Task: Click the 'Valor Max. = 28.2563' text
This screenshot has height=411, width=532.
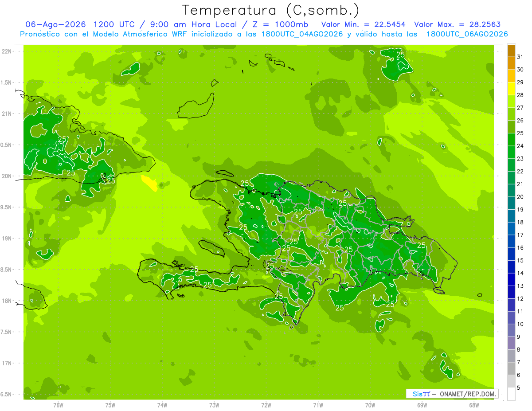Action: coord(458,24)
